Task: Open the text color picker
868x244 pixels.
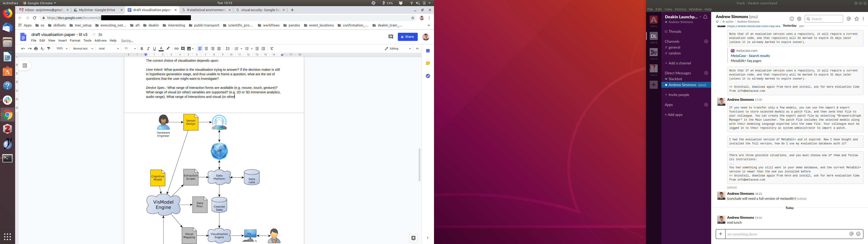Action: 161,49
